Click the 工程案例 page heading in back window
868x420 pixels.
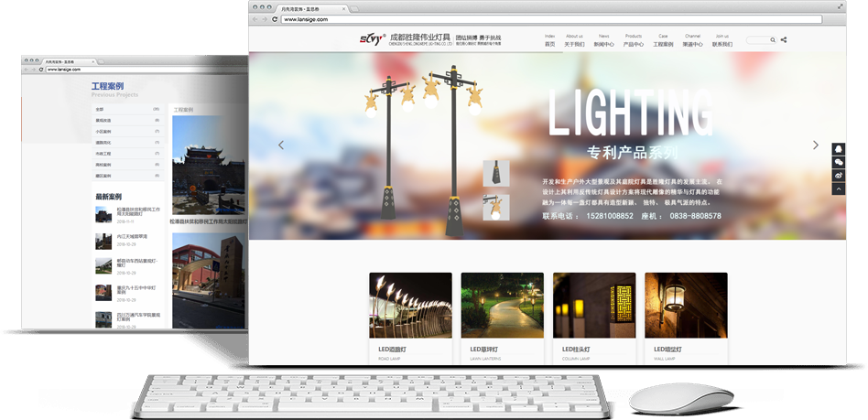coord(107,86)
